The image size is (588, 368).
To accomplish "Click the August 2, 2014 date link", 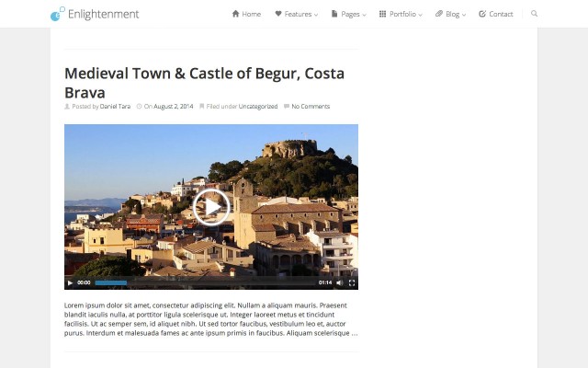I will click(x=173, y=107).
